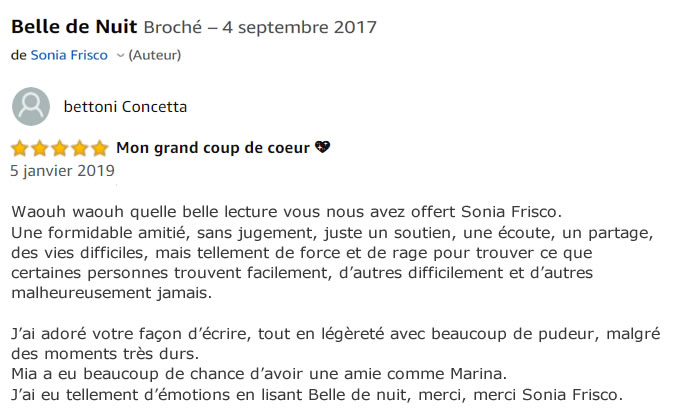Click the third gold rating star
The width and height of the screenshot is (700, 420).
60,148
